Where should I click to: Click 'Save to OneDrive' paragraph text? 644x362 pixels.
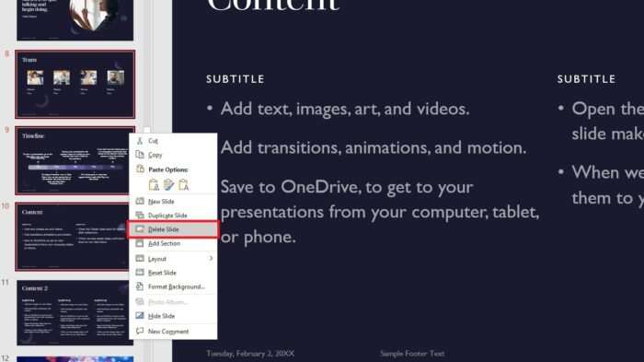(x=379, y=212)
